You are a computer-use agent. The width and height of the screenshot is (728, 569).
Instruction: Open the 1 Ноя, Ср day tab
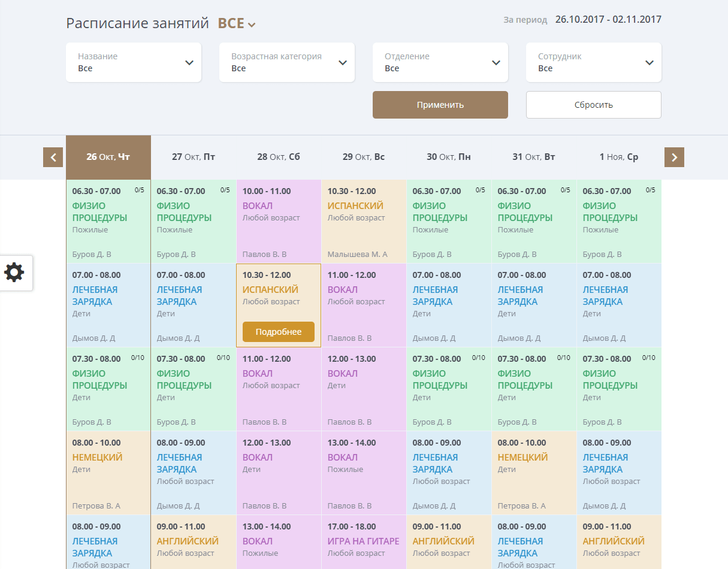click(619, 158)
